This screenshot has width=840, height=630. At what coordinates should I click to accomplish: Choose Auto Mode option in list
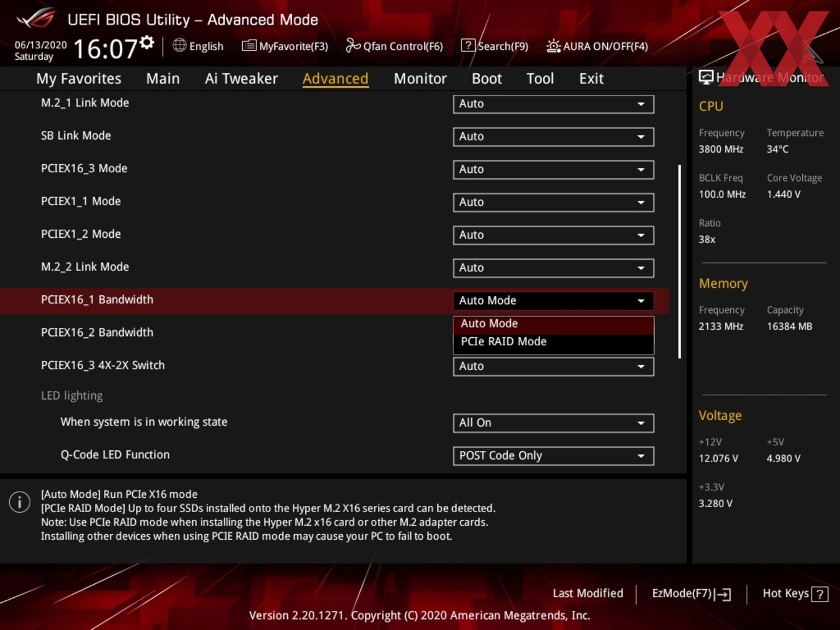pyautogui.click(x=553, y=324)
